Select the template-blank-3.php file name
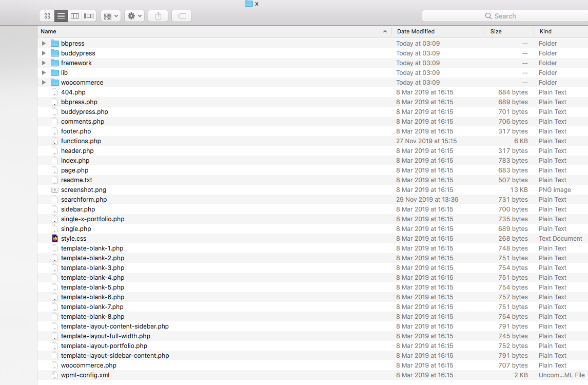This screenshot has height=385, width=588. 93,268
